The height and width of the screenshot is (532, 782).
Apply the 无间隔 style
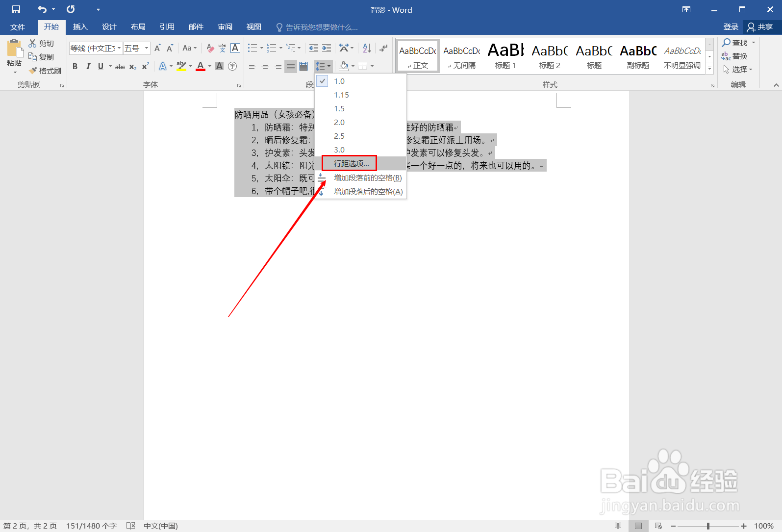461,55
